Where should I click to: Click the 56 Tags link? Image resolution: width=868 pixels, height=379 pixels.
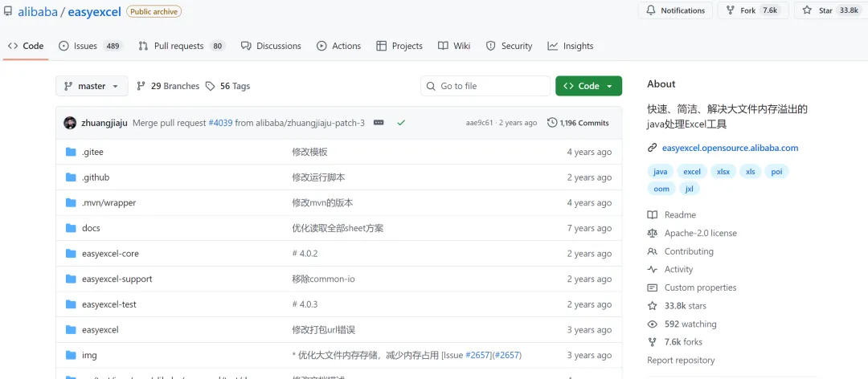pyautogui.click(x=227, y=86)
